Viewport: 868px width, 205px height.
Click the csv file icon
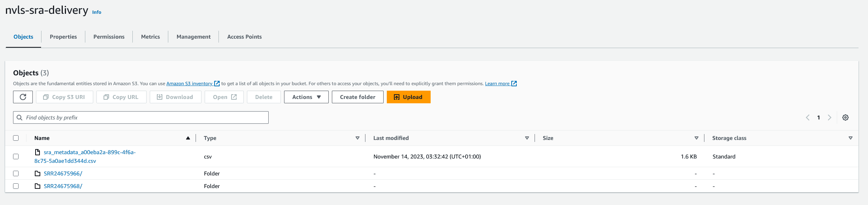(x=38, y=152)
